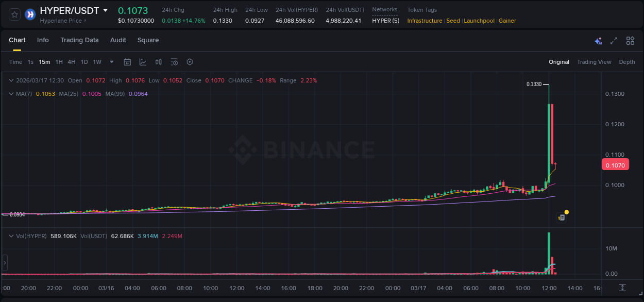The image size is (644, 302).
Task: Expand chart with the fullscreen arrows icon
Action: point(614,40)
